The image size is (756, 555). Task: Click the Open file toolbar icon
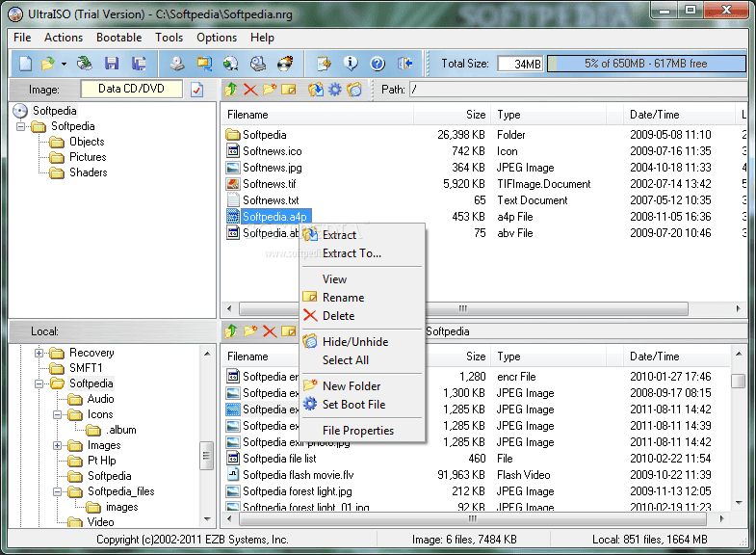pos(48,64)
